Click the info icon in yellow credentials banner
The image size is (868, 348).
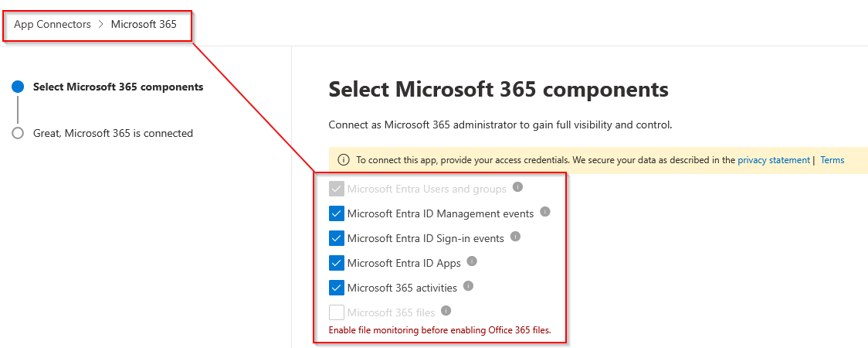tap(344, 160)
